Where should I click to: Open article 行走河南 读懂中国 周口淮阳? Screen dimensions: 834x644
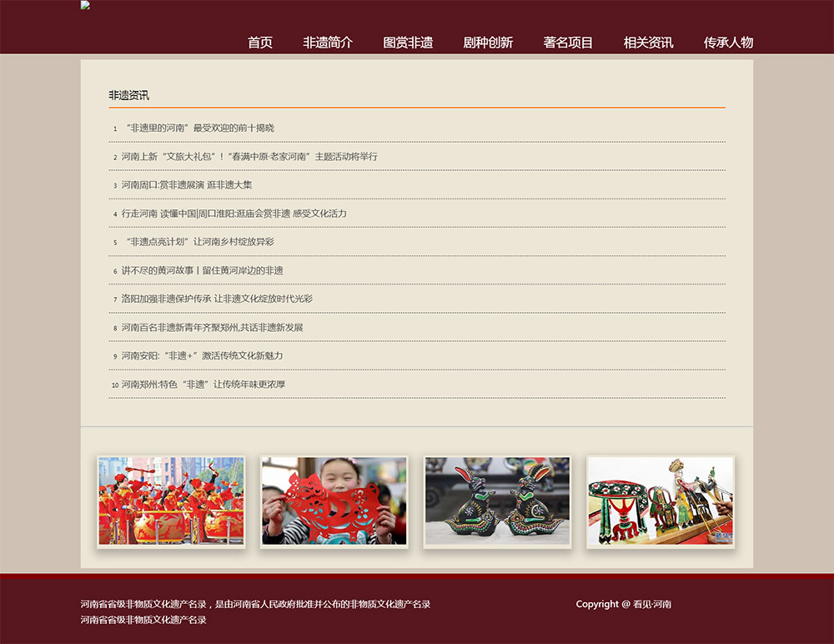tap(234, 214)
